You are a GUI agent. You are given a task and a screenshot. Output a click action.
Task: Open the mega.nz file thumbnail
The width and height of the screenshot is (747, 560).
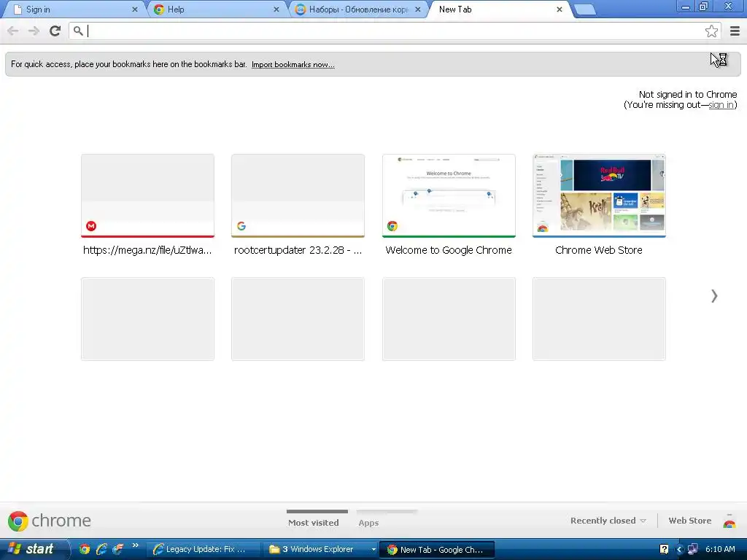pos(147,195)
